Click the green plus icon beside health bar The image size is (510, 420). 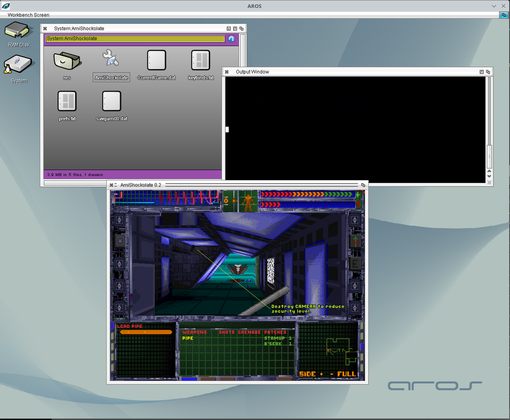358,195
